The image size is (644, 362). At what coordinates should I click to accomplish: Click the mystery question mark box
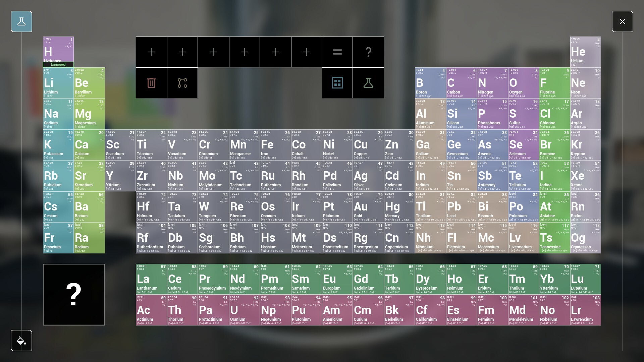click(x=74, y=295)
